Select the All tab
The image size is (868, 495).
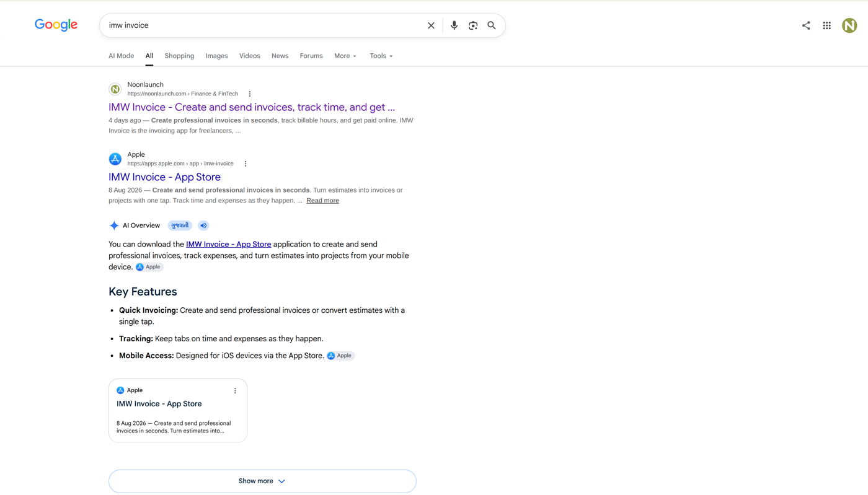tap(149, 56)
